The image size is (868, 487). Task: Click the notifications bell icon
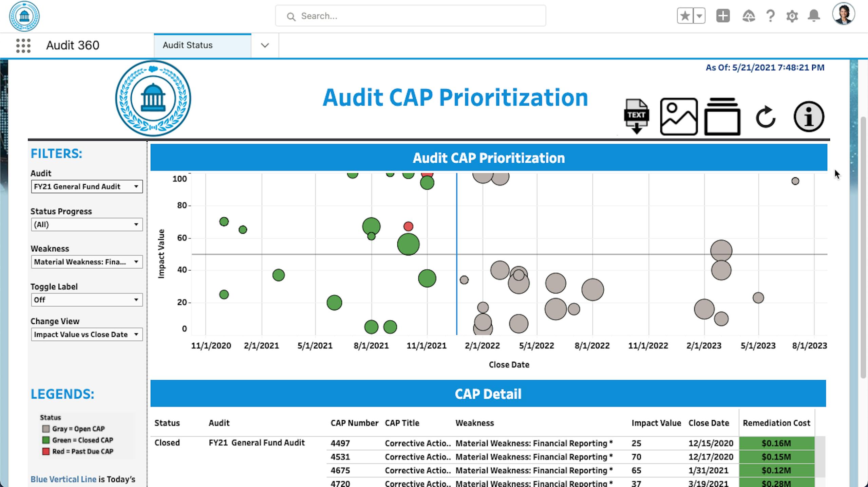[x=814, y=16]
